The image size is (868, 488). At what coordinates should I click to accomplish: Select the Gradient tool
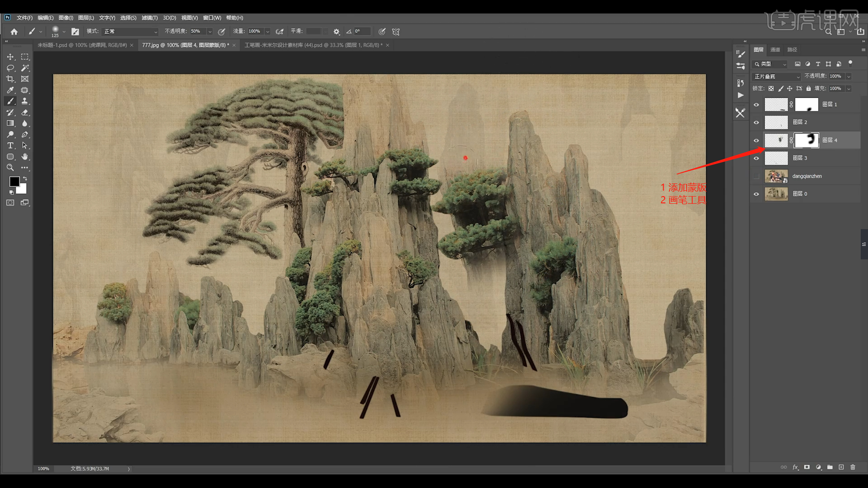tap(10, 123)
